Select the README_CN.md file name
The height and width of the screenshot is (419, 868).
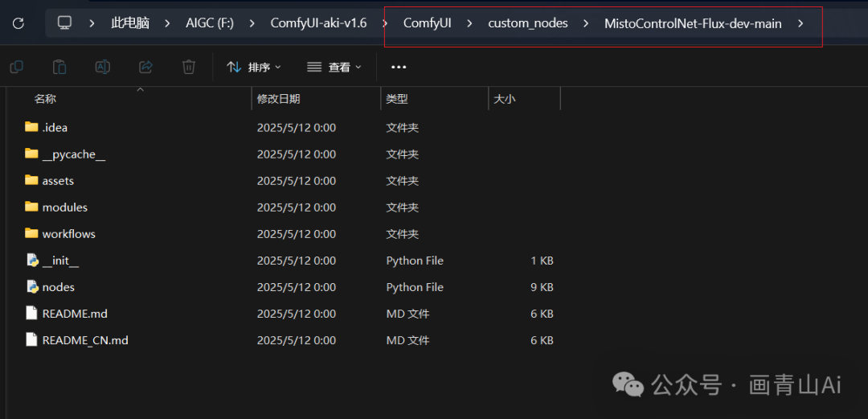coord(85,340)
